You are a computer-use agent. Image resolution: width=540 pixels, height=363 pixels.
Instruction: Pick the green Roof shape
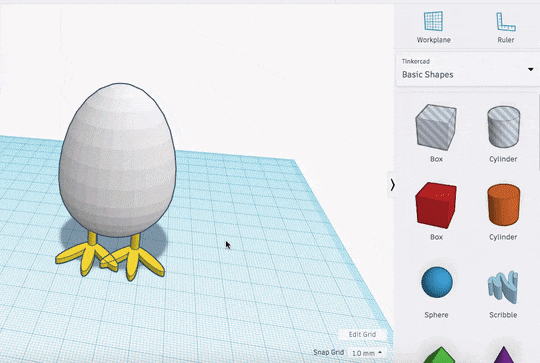tap(439, 355)
